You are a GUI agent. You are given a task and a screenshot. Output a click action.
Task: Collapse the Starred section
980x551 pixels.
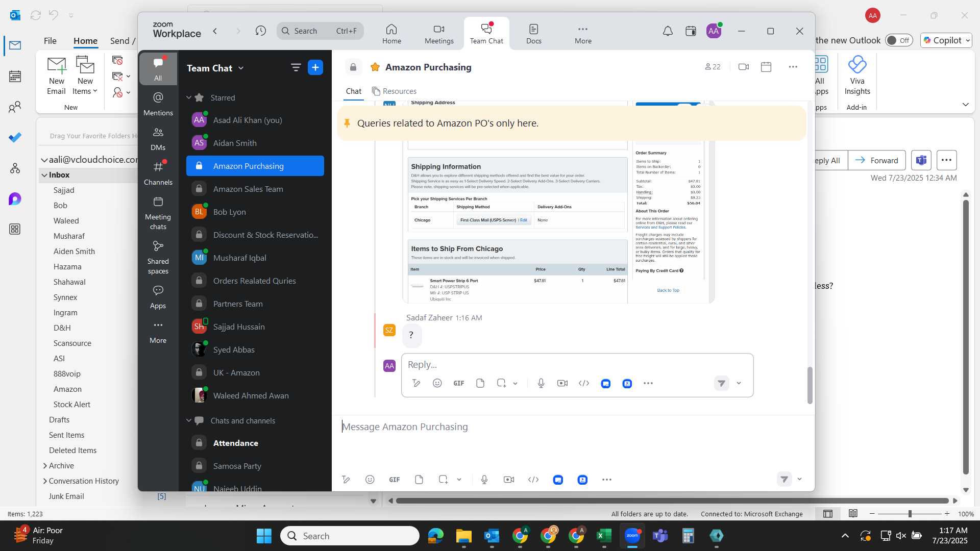click(189, 97)
